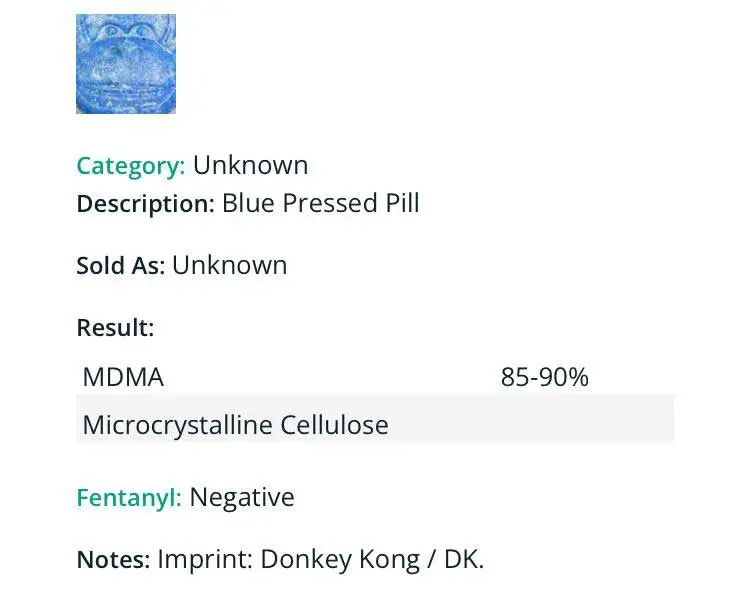The image size is (750, 596).
Task: Click the Description label
Action: 145,204
